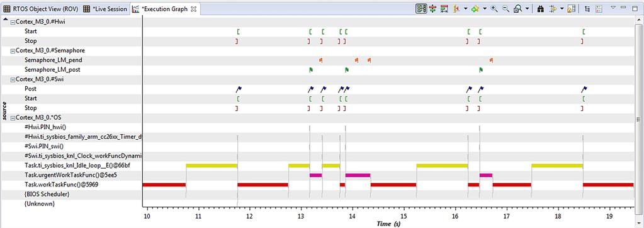This screenshot has height=228, width=644.
Task: Select the Task.workTaskFunc()@5969 row label
Action: coord(61,185)
